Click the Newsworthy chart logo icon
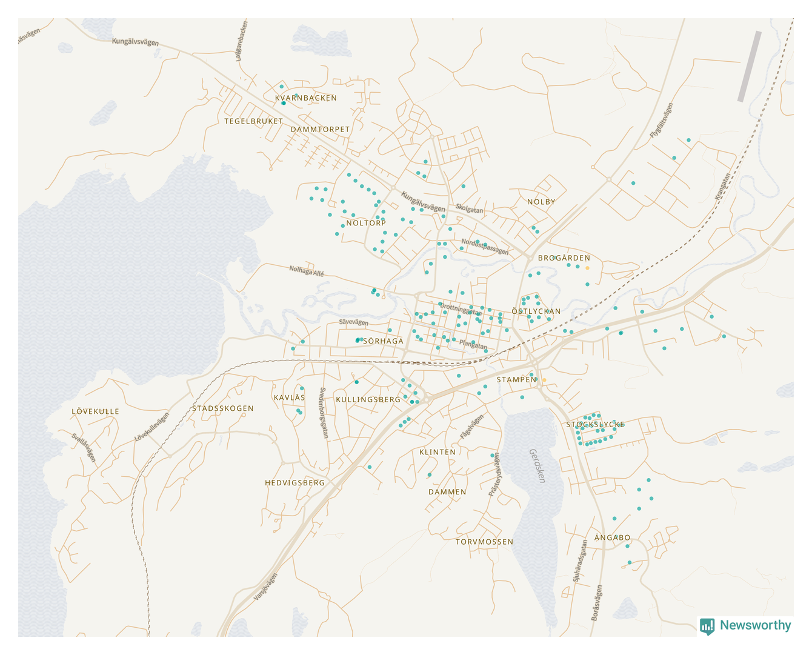The height and width of the screenshot is (655, 812). tap(707, 626)
